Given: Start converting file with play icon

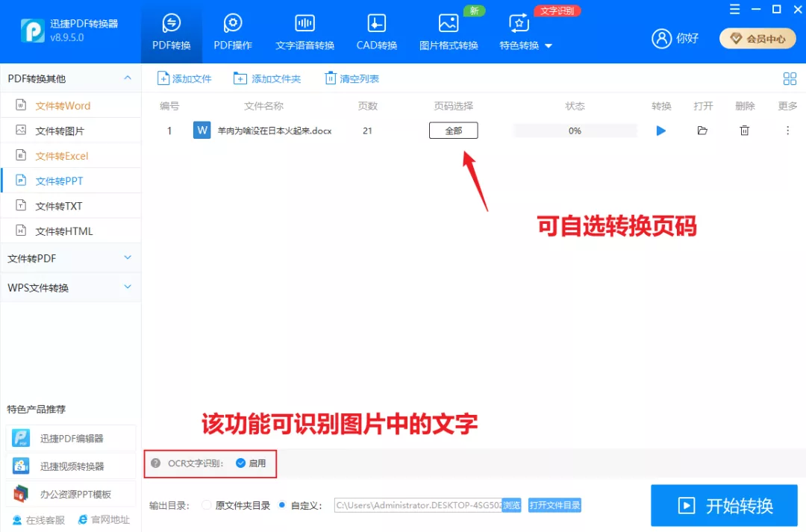Looking at the screenshot, I should click(661, 131).
